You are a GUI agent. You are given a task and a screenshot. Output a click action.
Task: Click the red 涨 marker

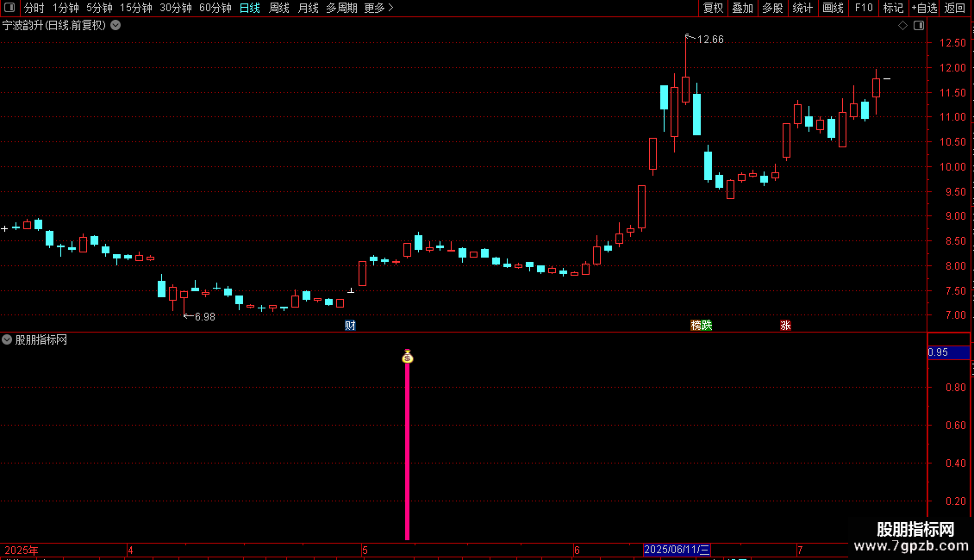point(785,326)
